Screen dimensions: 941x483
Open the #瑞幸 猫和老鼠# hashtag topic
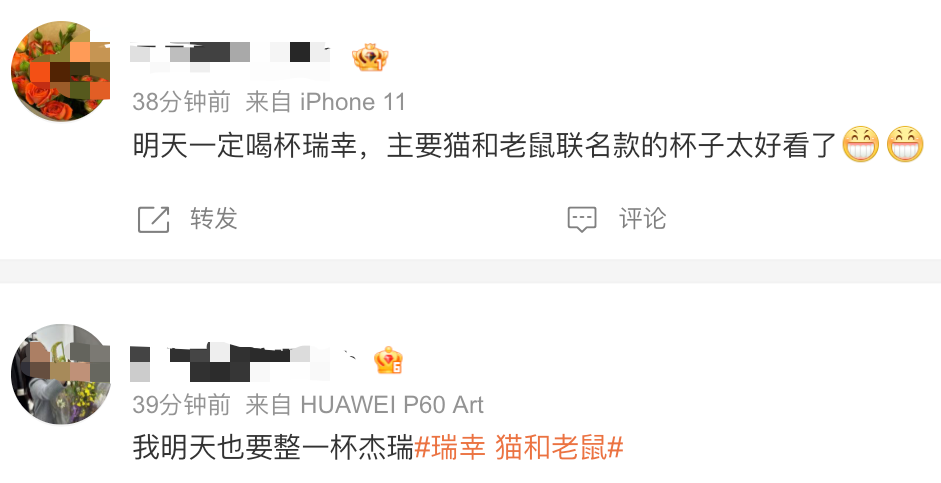(519, 448)
